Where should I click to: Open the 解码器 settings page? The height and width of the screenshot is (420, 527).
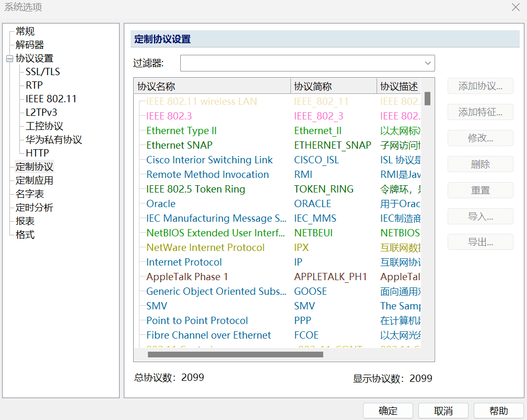tap(30, 45)
